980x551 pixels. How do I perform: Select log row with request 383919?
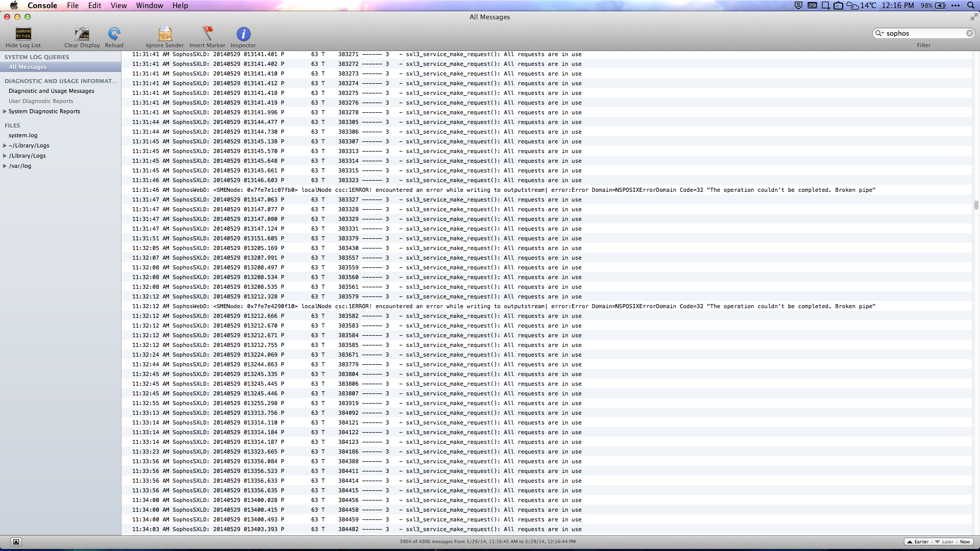pos(547,403)
